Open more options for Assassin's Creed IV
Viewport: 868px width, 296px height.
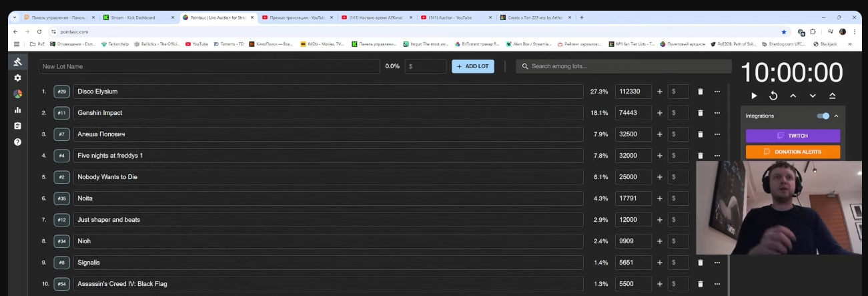[x=717, y=284]
